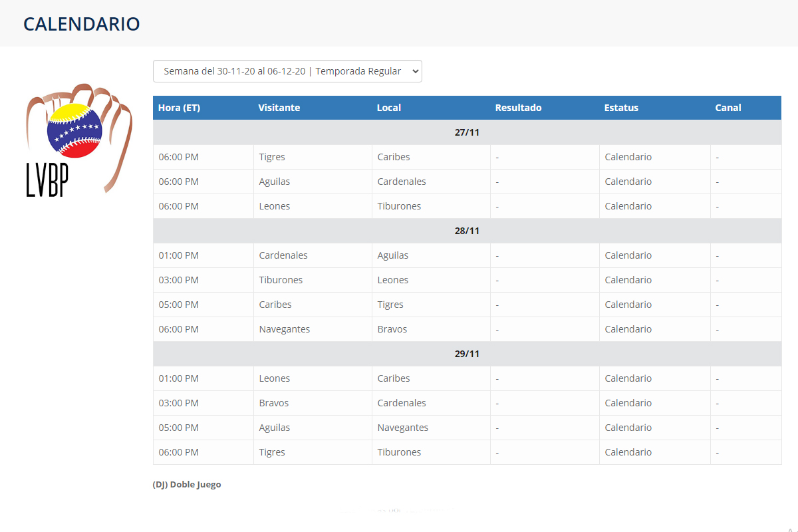The height and width of the screenshot is (532, 798).
Task: Select the 29/11 date separator row
Action: coord(467,354)
